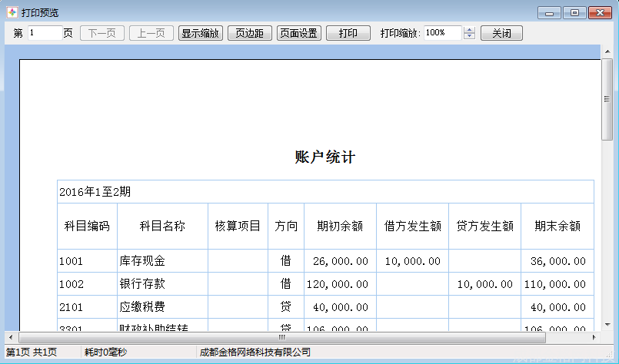Open the 页面设置 page setup
The height and width of the screenshot is (364, 619).
coord(299,33)
